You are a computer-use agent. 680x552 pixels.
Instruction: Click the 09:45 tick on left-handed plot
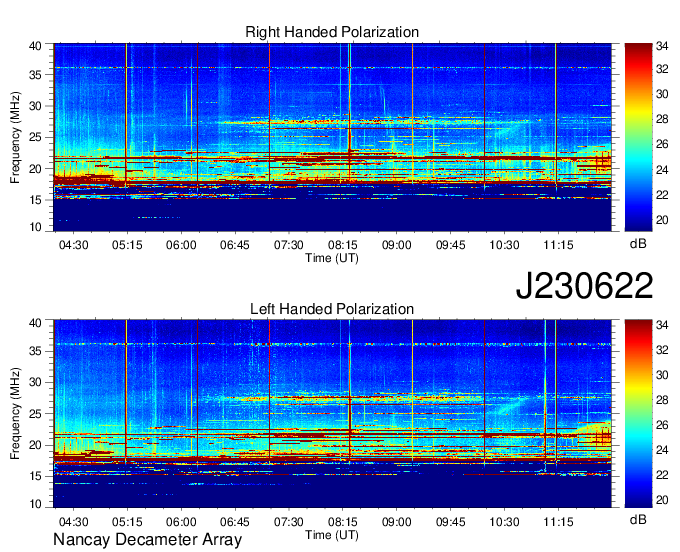(x=450, y=522)
